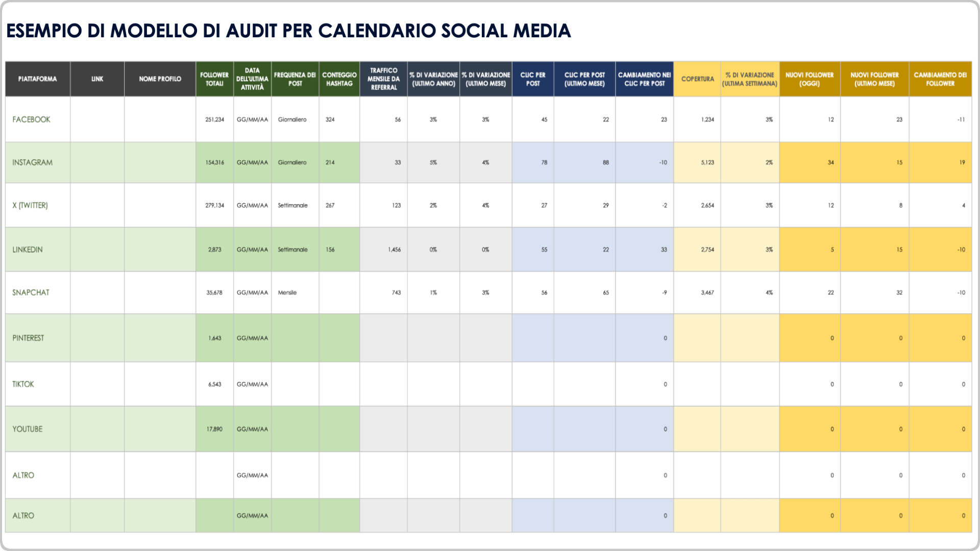Click TikTok follower total 6,543
The width and height of the screenshot is (980, 551).
click(215, 384)
